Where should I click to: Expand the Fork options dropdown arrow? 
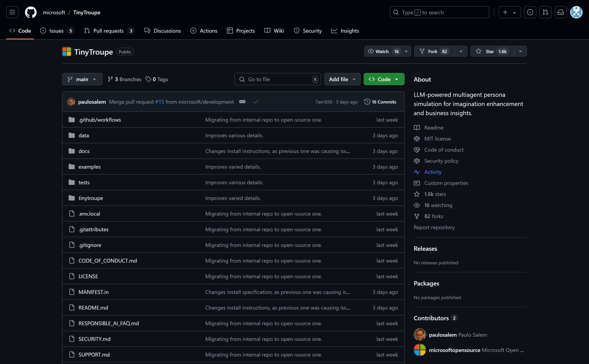[x=461, y=52]
